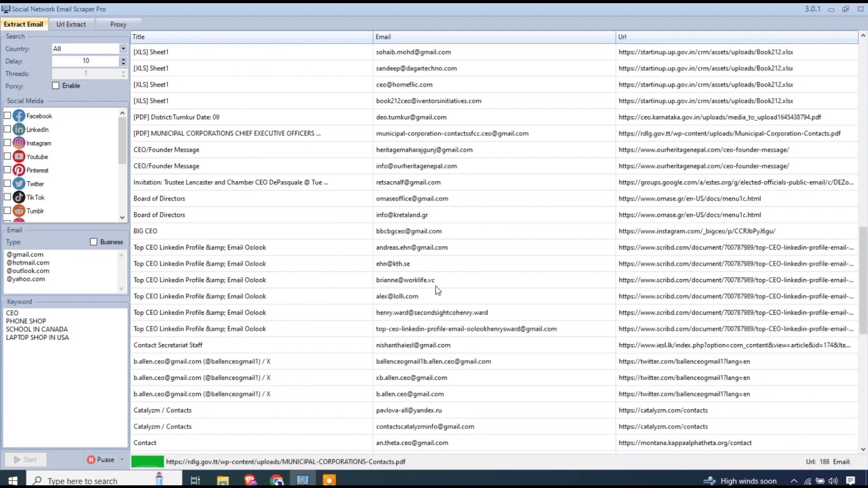The width and height of the screenshot is (868, 488).
Task: Select the Contact Secretariat Staff row
Action: point(494,345)
